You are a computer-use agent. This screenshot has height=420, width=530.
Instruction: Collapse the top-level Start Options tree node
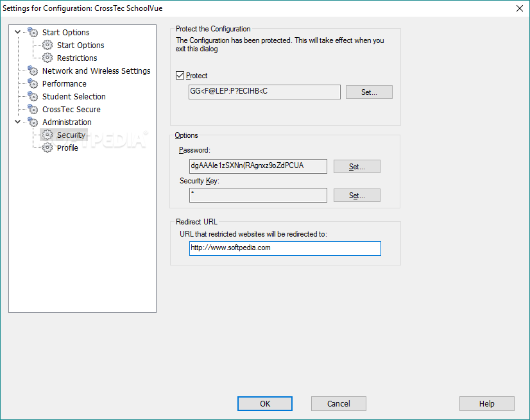[x=17, y=32]
